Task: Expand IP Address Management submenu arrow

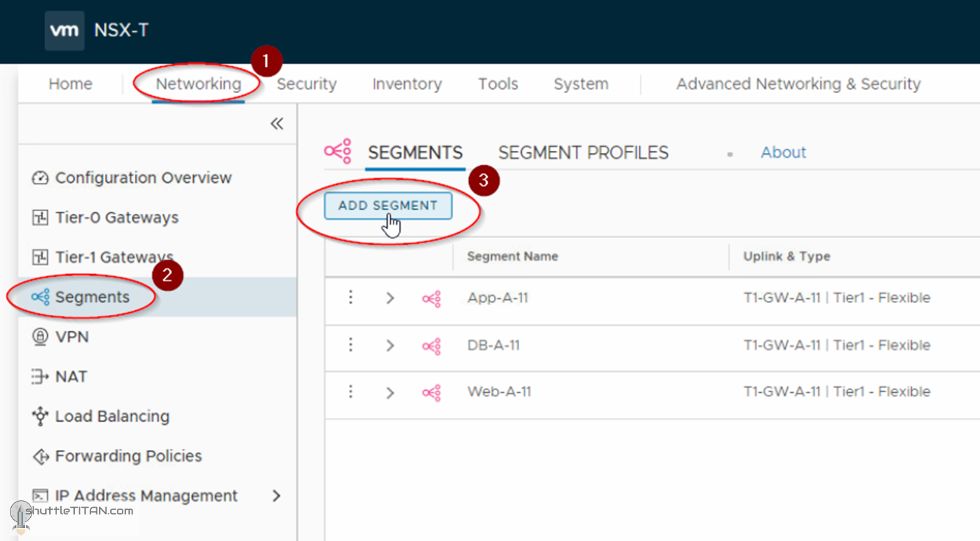Action: [276, 496]
